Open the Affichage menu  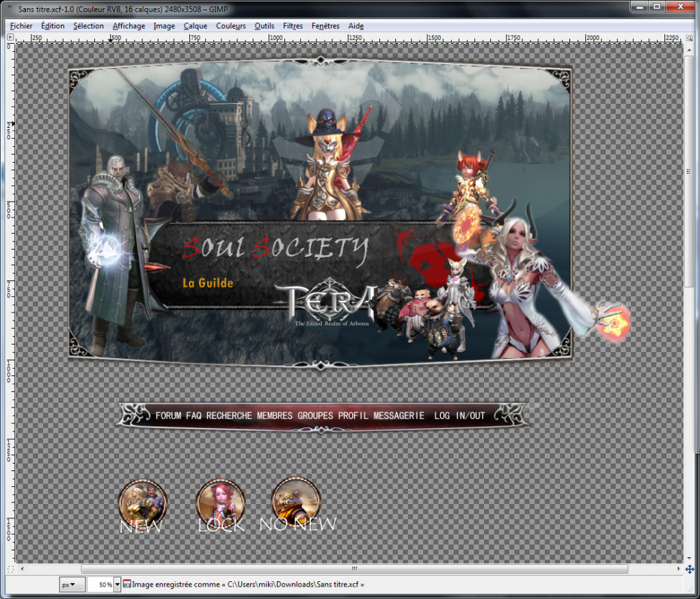[129, 26]
